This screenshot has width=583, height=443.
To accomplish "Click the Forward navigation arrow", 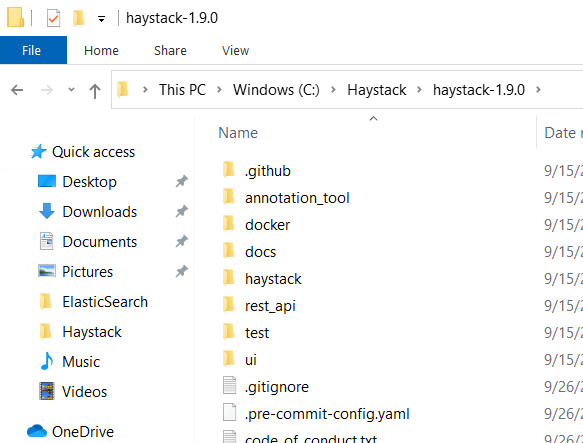I will [46, 90].
